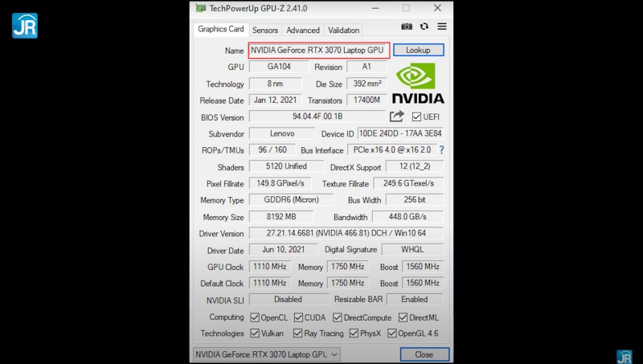Viewport: 643px width, 364px height.
Task: Click the Lookup button
Action: tap(418, 50)
